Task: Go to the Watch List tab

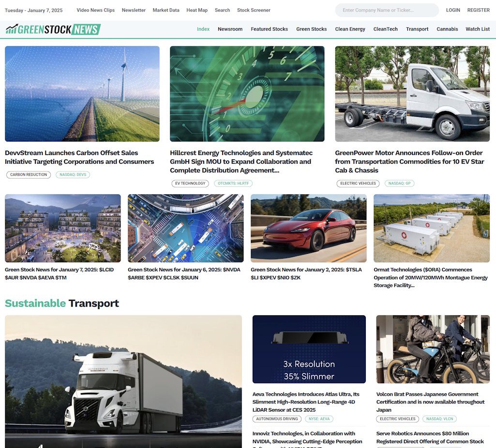Action: pyautogui.click(x=478, y=29)
